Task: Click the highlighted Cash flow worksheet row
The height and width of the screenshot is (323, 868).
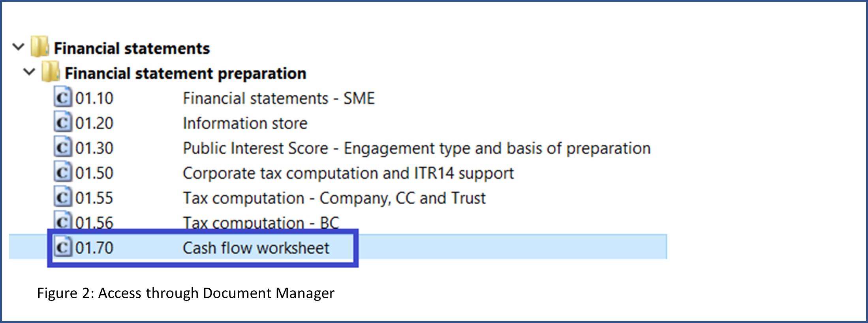Action: coord(256,247)
